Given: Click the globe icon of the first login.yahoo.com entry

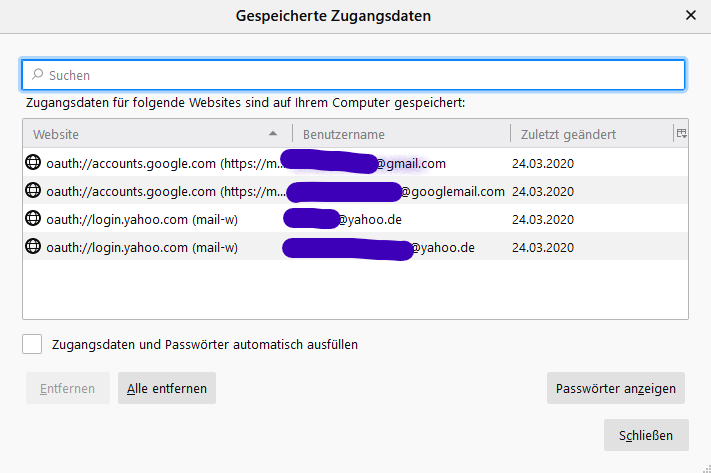Looking at the screenshot, I should 33,219.
